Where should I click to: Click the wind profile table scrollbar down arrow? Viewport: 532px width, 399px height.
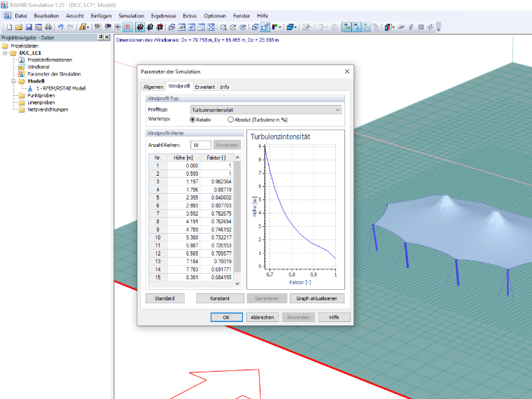point(237,283)
